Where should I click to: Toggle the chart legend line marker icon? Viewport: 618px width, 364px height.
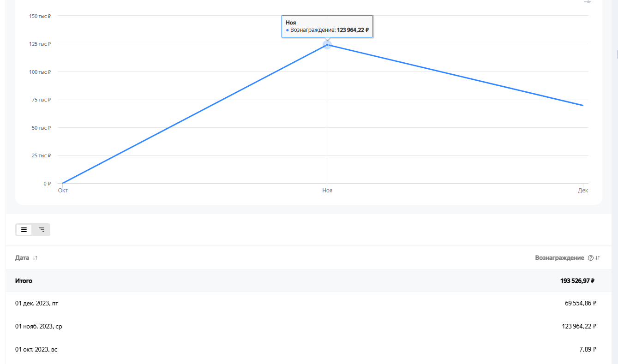pyautogui.click(x=588, y=2)
